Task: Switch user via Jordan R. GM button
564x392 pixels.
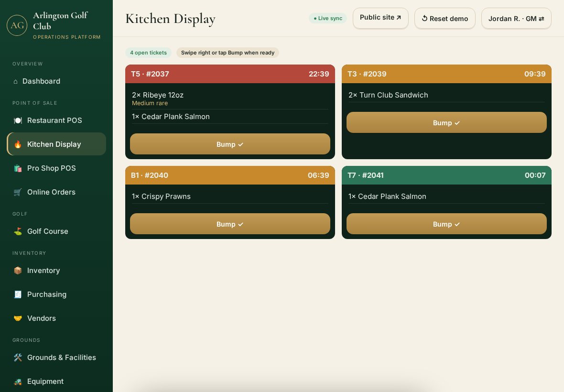Action: click(516, 18)
